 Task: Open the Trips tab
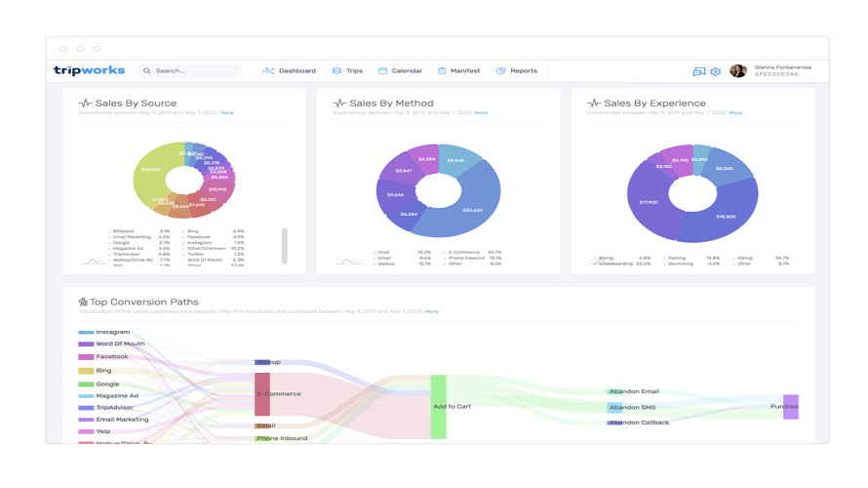347,71
